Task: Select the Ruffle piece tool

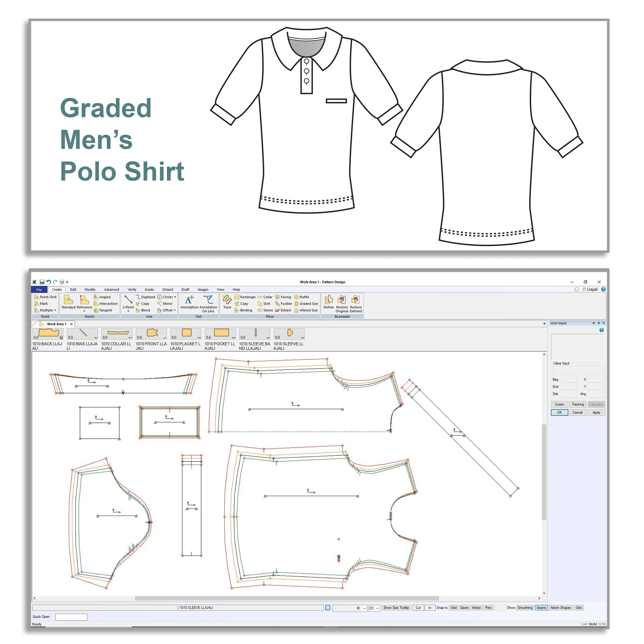Action: coord(302,297)
